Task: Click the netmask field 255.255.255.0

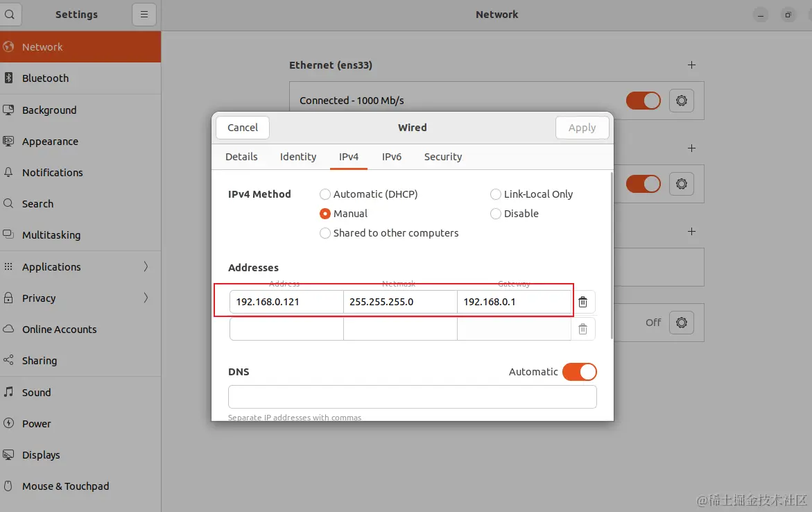Action: (x=400, y=302)
